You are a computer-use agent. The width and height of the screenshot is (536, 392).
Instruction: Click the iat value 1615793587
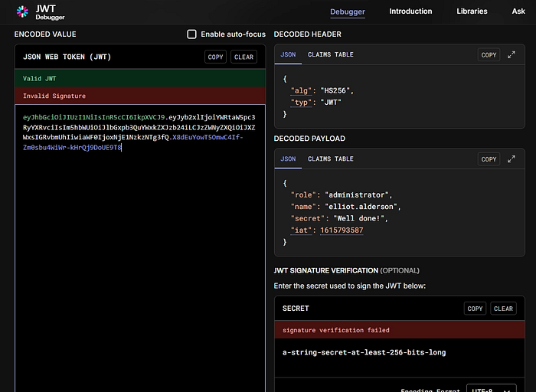coord(342,230)
